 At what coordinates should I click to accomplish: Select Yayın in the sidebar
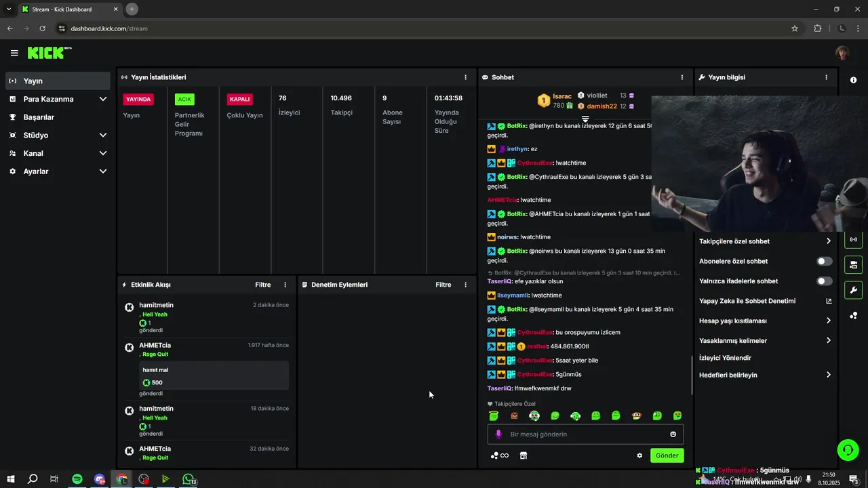(58, 81)
